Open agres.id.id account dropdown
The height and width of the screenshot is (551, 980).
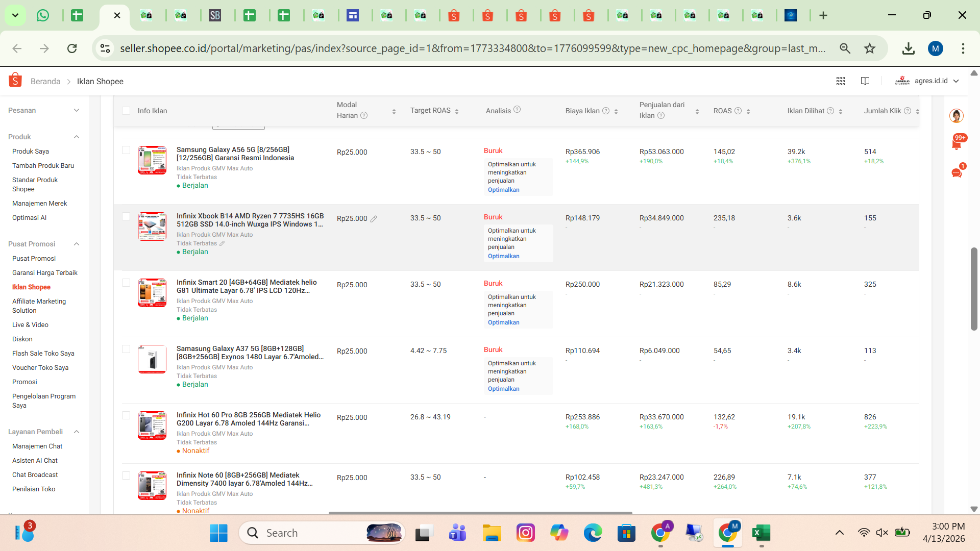[x=927, y=81]
